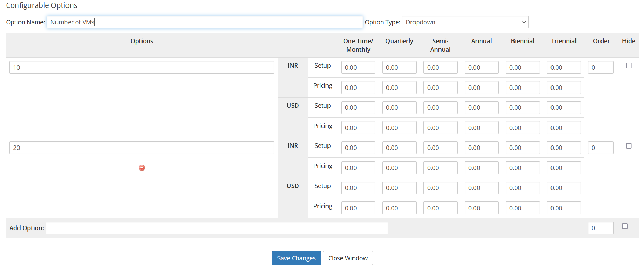Screen dimensions: 644x269
Task: Click option 10 INR Pricing Quarterly field
Action: 399,87
